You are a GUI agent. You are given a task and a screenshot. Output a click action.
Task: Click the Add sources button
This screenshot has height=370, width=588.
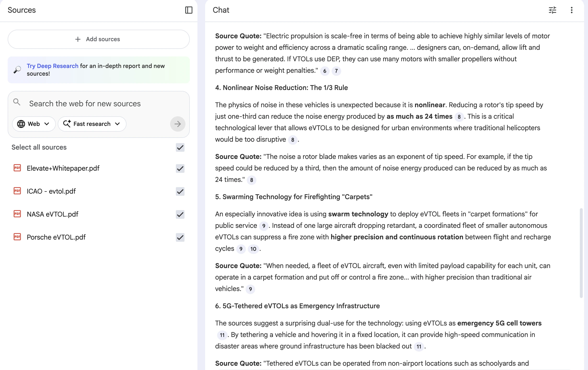(98, 39)
